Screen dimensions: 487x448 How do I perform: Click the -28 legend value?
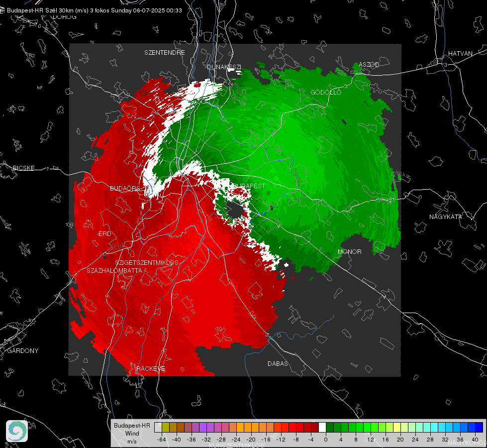tap(221, 440)
